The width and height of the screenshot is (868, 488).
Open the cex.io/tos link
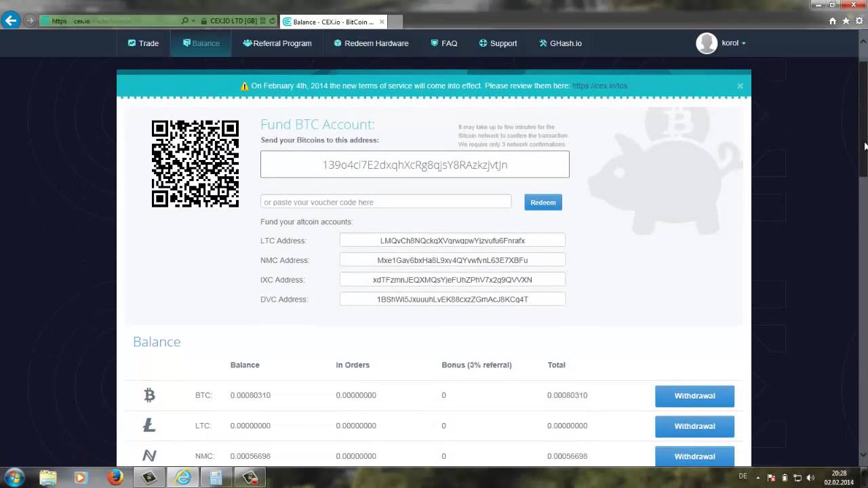[599, 86]
